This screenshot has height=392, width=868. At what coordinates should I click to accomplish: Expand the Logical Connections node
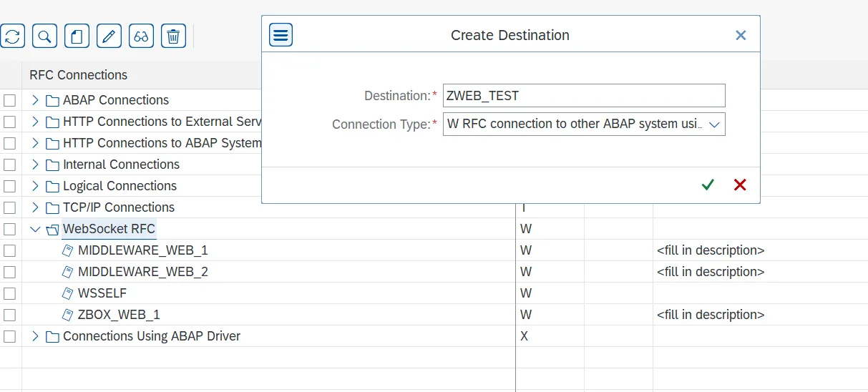[35, 186]
